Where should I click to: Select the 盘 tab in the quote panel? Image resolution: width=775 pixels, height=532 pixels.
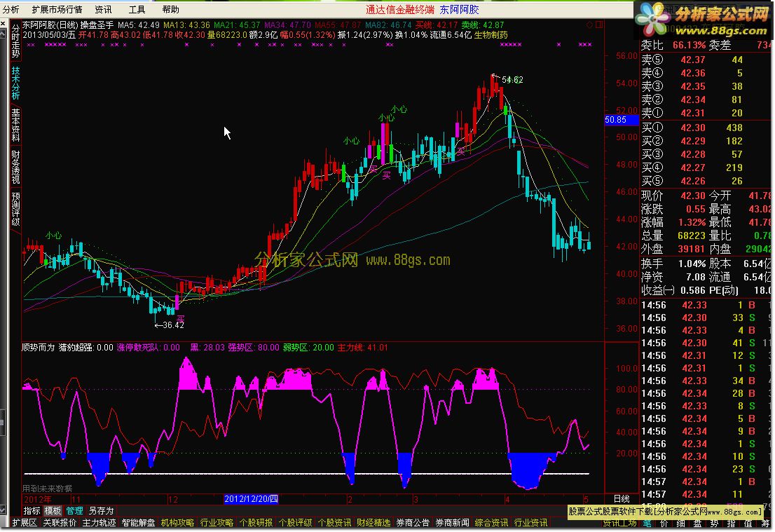tap(697, 523)
